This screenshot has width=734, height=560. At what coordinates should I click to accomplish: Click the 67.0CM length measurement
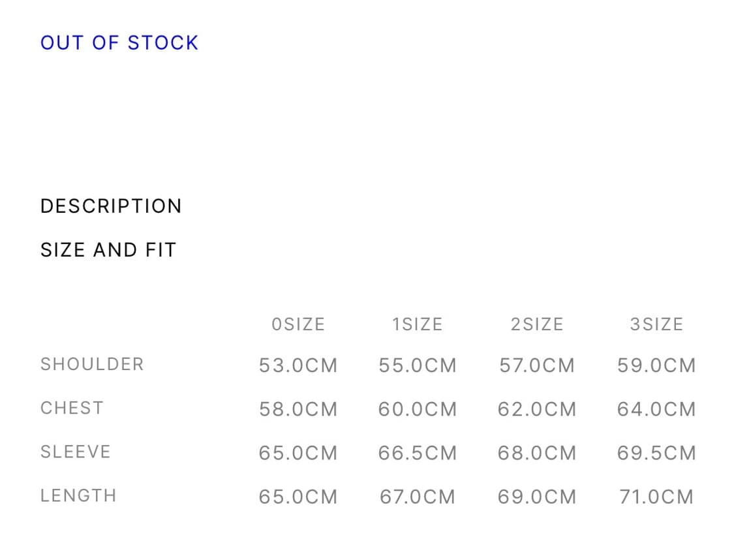pyautogui.click(x=418, y=497)
